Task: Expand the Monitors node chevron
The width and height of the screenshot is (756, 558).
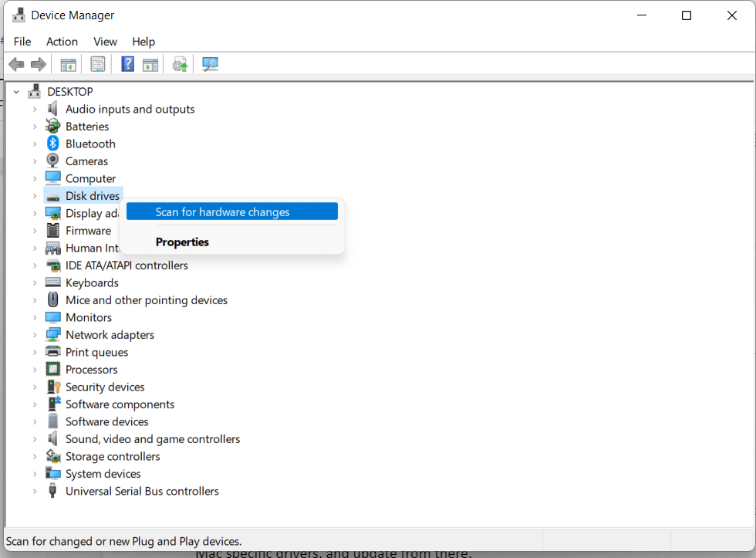Action: (x=35, y=318)
